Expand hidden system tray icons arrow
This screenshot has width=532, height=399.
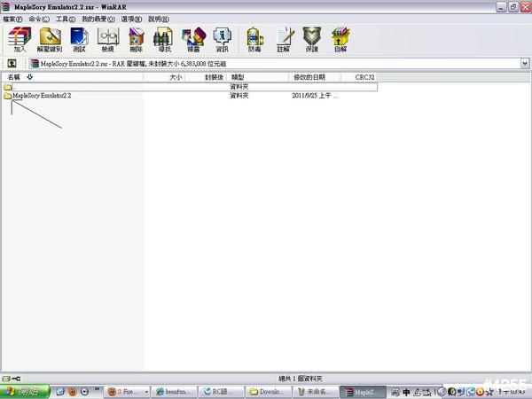tap(442, 393)
